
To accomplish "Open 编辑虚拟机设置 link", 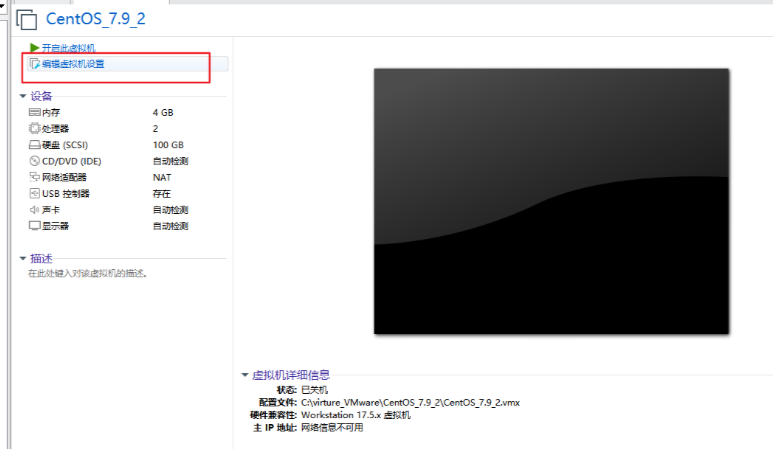I will pos(73,64).
